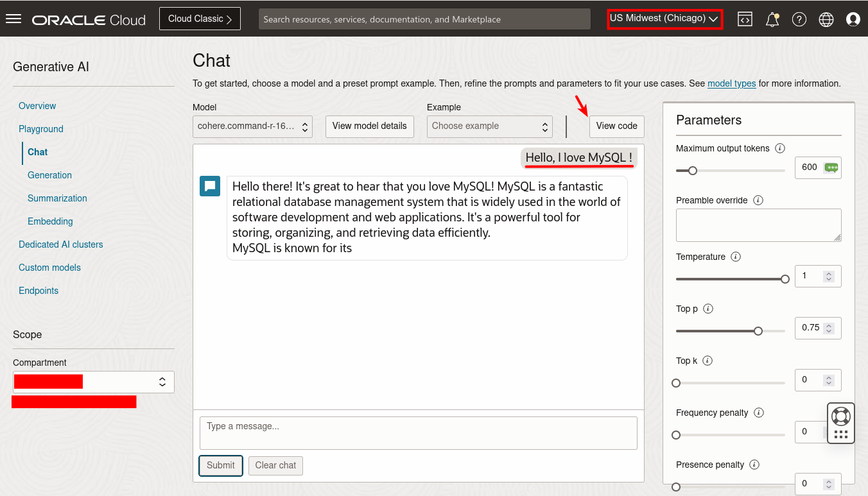Go to Dedicated AI clusters
This screenshot has height=496, width=868.
pos(61,244)
